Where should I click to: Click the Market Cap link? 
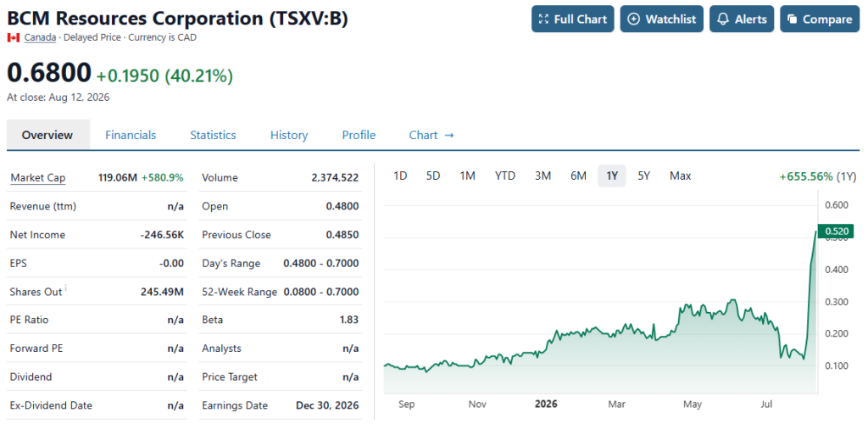click(x=37, y=178)
